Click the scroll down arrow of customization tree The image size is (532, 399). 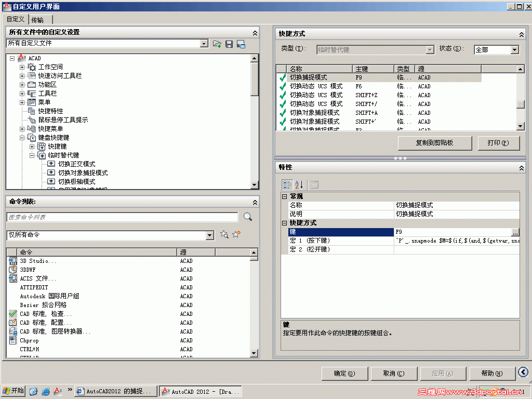pyautogui.click(x=255, y=184)
